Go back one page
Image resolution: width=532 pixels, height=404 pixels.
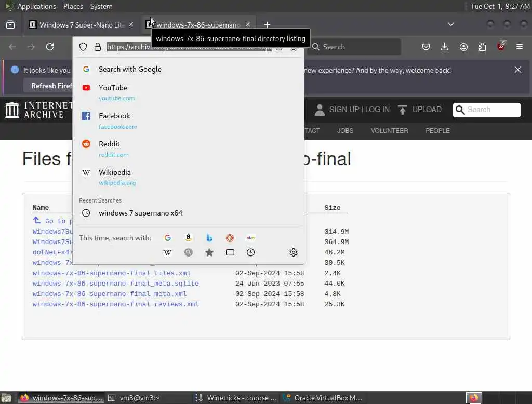point(12,47)
